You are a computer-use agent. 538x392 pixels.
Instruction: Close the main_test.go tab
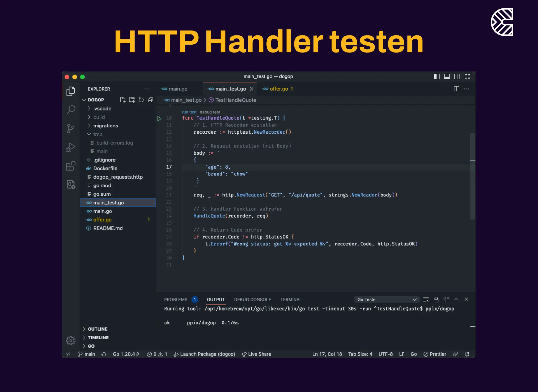tap(251, 89)
